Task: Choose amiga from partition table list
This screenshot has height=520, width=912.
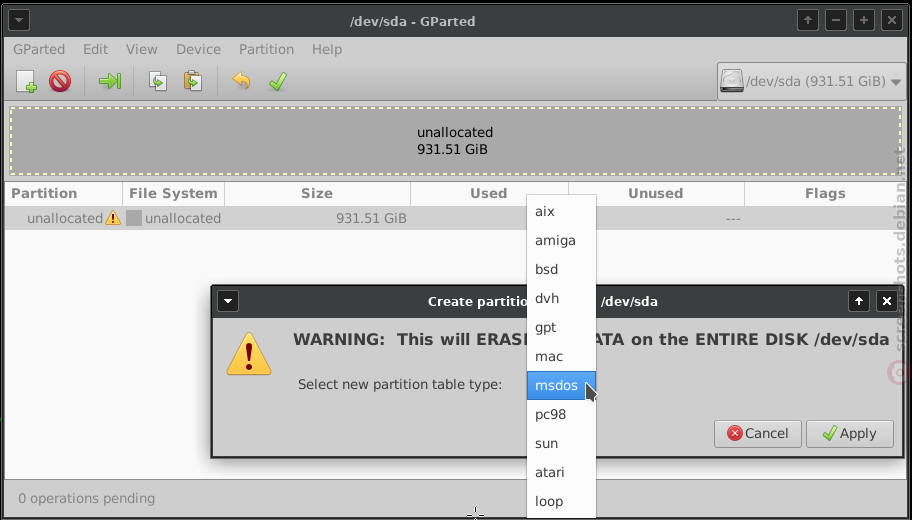Action: coord(561,240)
